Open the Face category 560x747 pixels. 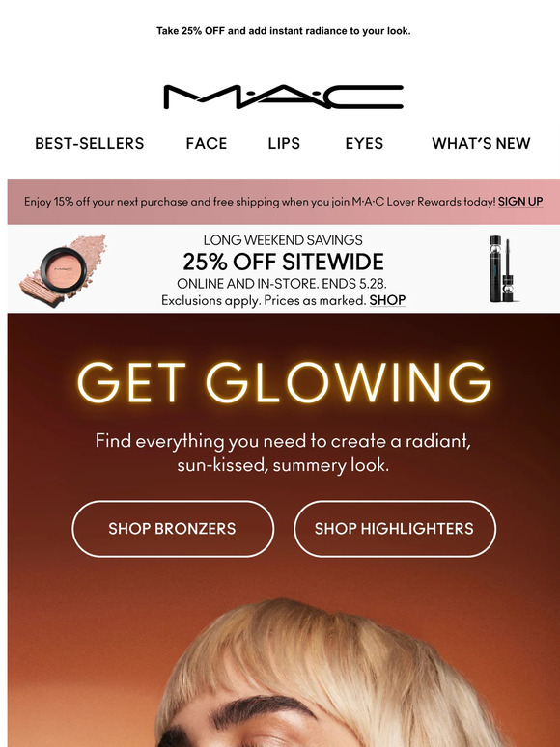pyautogui.click(x=207, y=143)
